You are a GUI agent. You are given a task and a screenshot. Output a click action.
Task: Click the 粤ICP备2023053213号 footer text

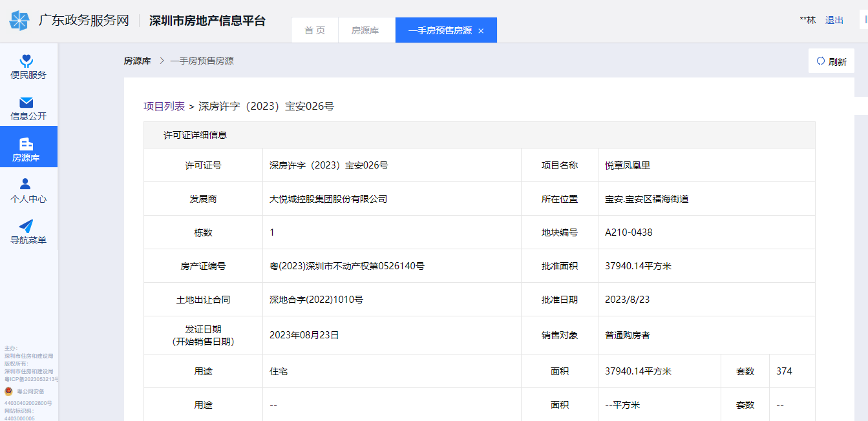pos(31,379)
